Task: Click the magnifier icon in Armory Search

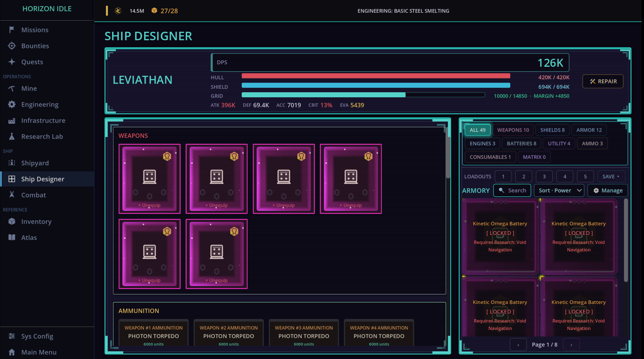Action: click(x=501, y=190)
